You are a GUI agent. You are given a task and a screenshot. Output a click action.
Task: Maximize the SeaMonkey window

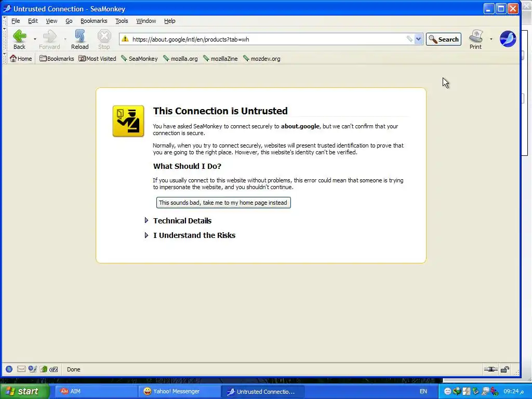coord(501,8)
